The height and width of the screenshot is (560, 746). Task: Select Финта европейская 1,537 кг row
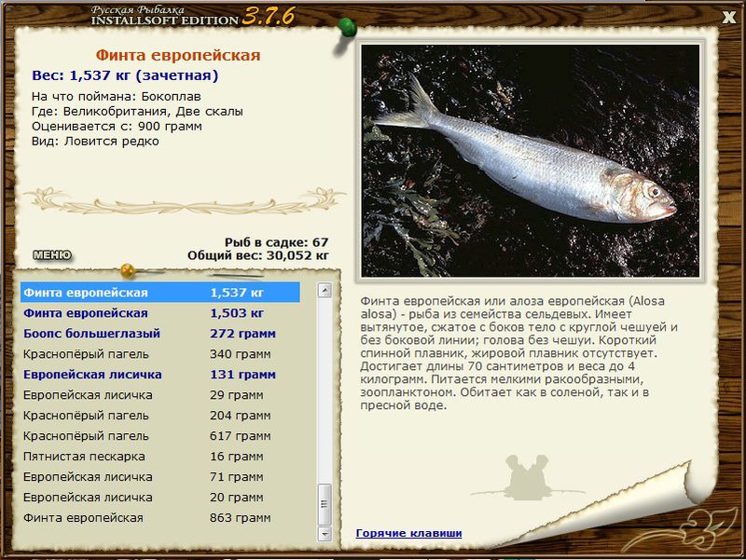click(x=160, y=293)
